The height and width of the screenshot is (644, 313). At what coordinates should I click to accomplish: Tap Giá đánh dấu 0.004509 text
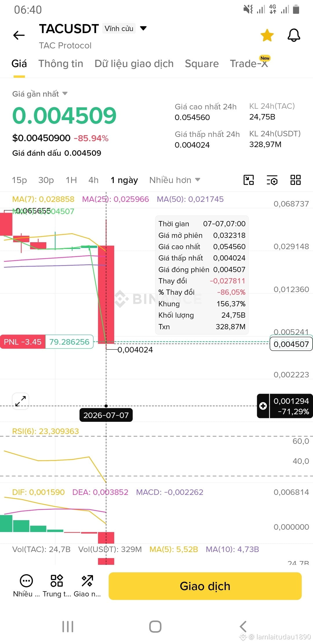(57, 153)
